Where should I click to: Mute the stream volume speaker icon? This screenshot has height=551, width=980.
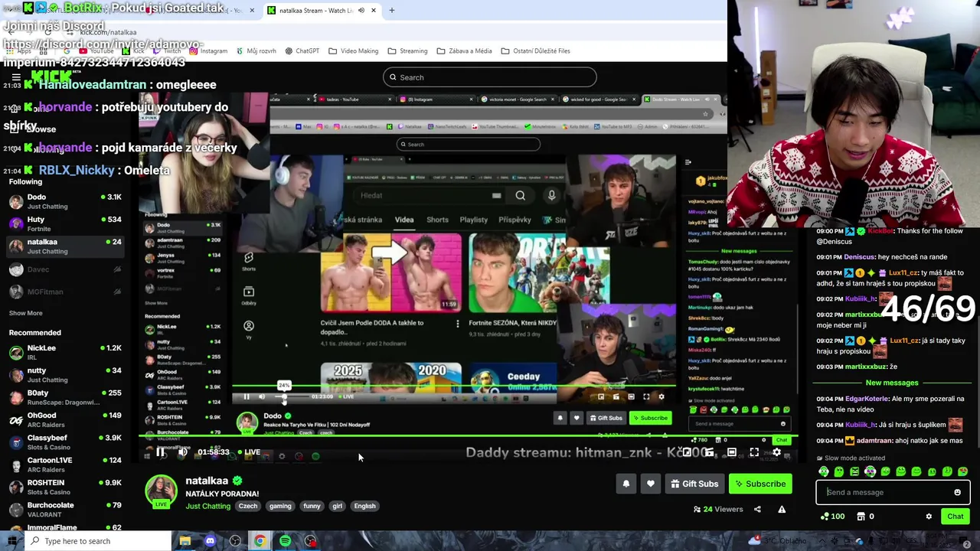pos(182,452)
